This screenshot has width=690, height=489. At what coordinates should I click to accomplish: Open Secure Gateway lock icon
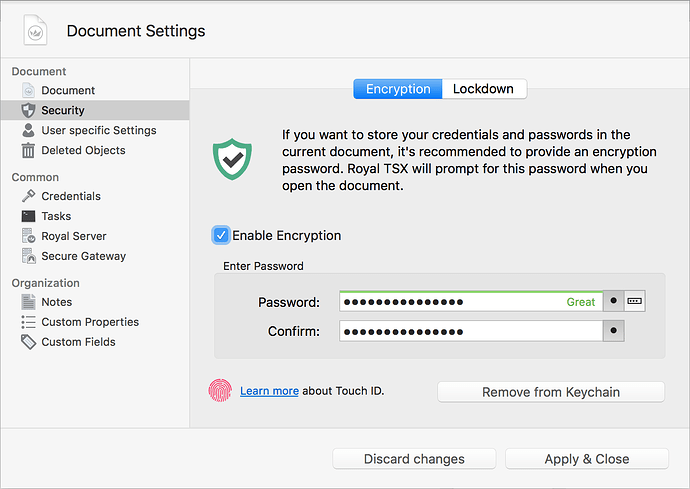click(28, 256)
